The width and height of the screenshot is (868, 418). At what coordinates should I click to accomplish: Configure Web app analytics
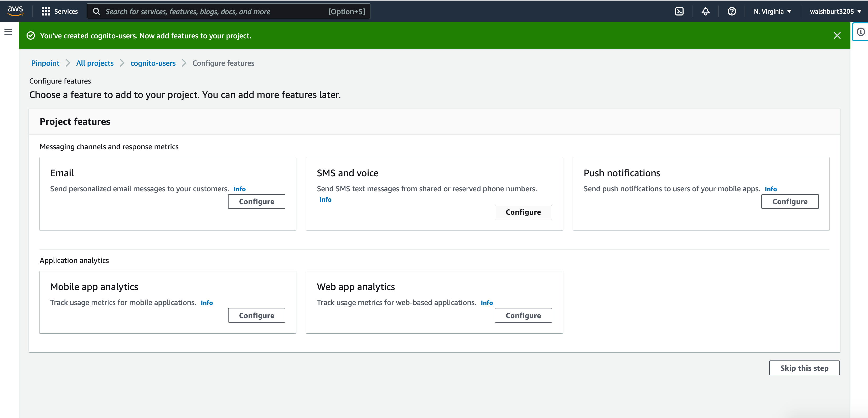point(523,315)
